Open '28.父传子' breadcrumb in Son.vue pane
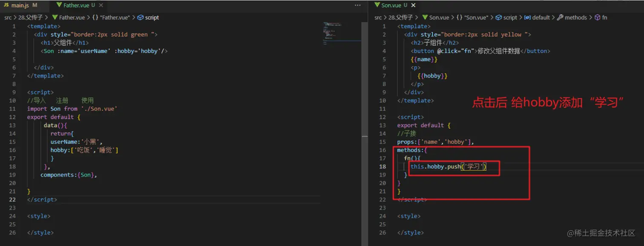 point(401,17)
